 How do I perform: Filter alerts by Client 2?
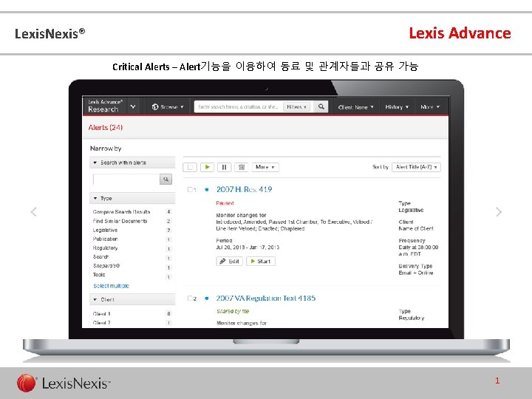(102, 323)
